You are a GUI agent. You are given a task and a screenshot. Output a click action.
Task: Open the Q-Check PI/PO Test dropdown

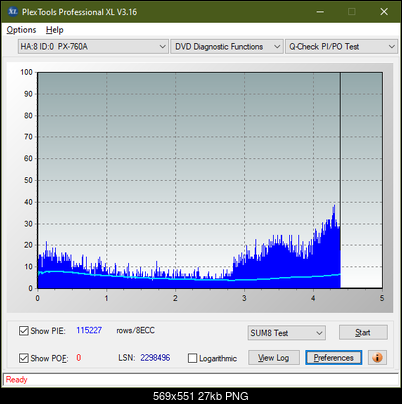341,47
